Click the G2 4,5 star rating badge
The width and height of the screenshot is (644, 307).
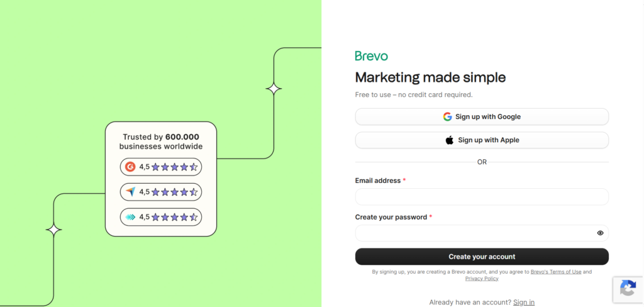[x=161, y=167]
